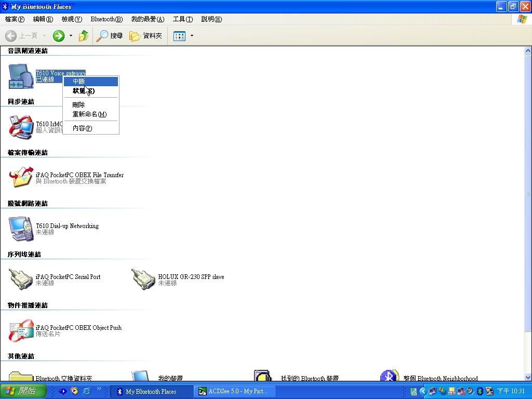The height and width of the screenshot is (399, 532).
Task: Click the disconnected network tray icon with red X
Action: click(x=460, y=391)
